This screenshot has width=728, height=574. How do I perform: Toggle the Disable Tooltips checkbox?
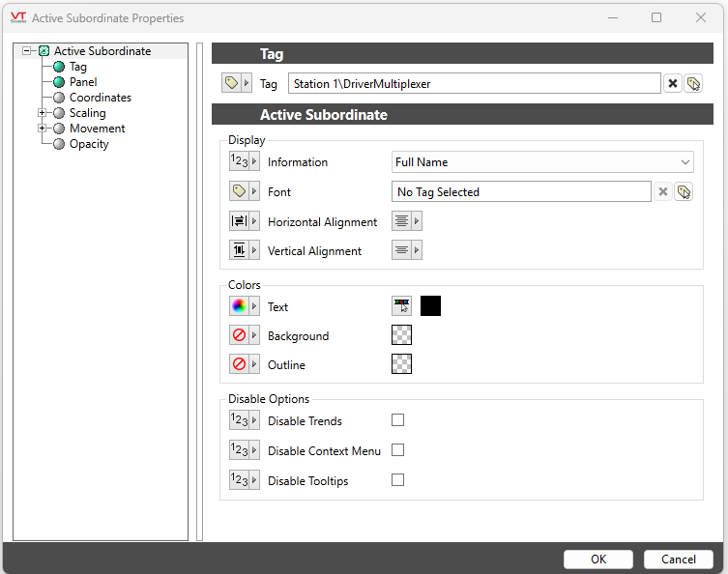pos(397,480)
